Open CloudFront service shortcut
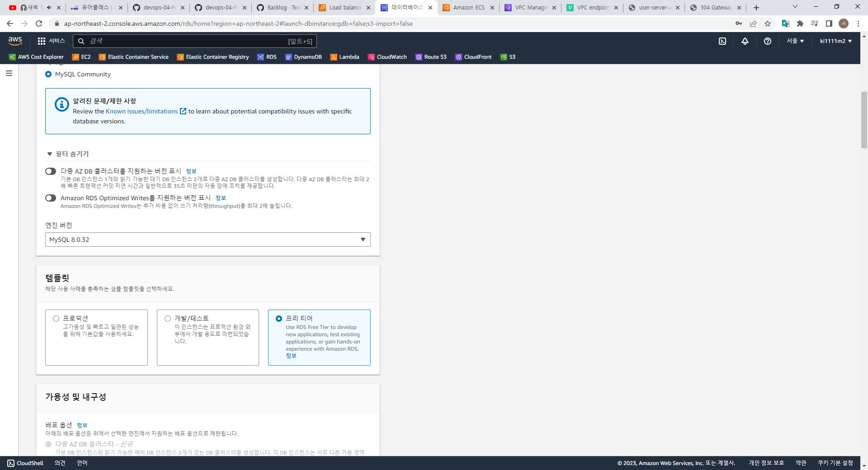868x470 pixels. 473,57
